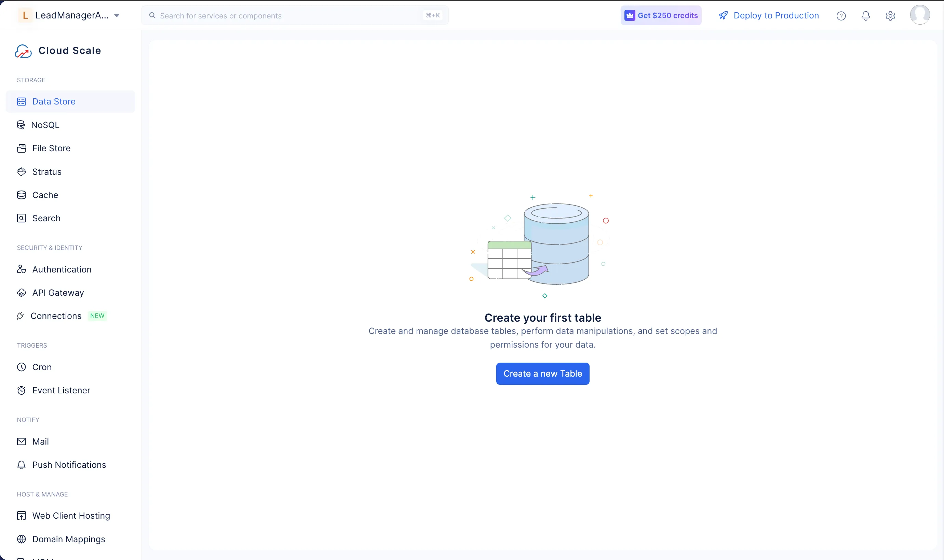Select the Data Store tab
The image size is (944, 560).
click(x=53, y=101)
